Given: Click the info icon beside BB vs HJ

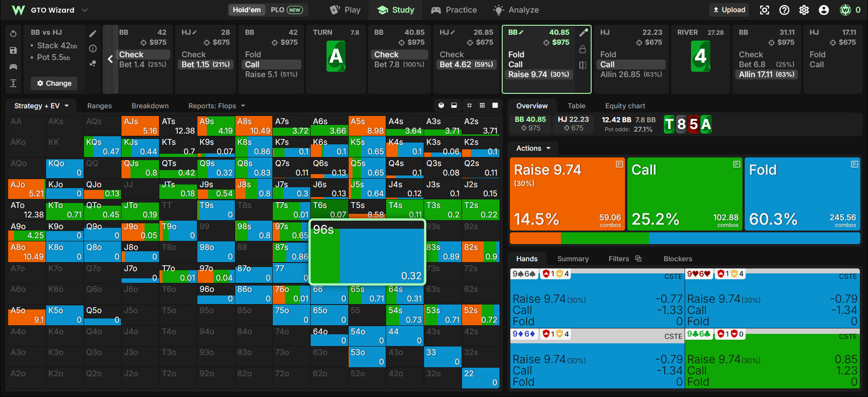Looking at the screenshot, I should (x=93, y=49).
